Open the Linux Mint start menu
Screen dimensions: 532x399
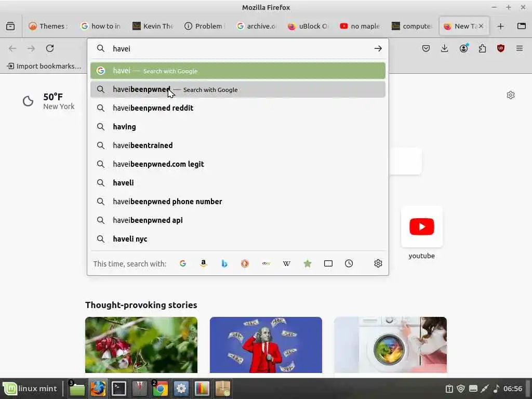tap(30, 389)
